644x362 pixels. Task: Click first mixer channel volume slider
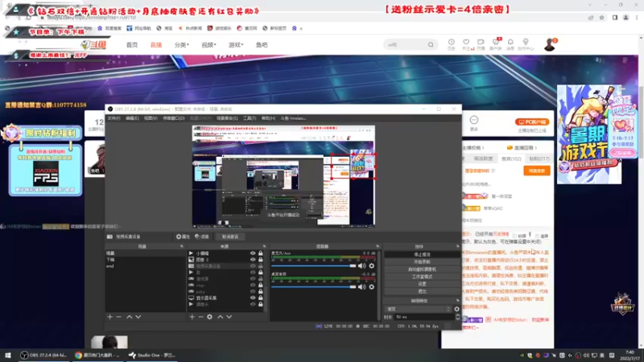[x=313, y=266]
